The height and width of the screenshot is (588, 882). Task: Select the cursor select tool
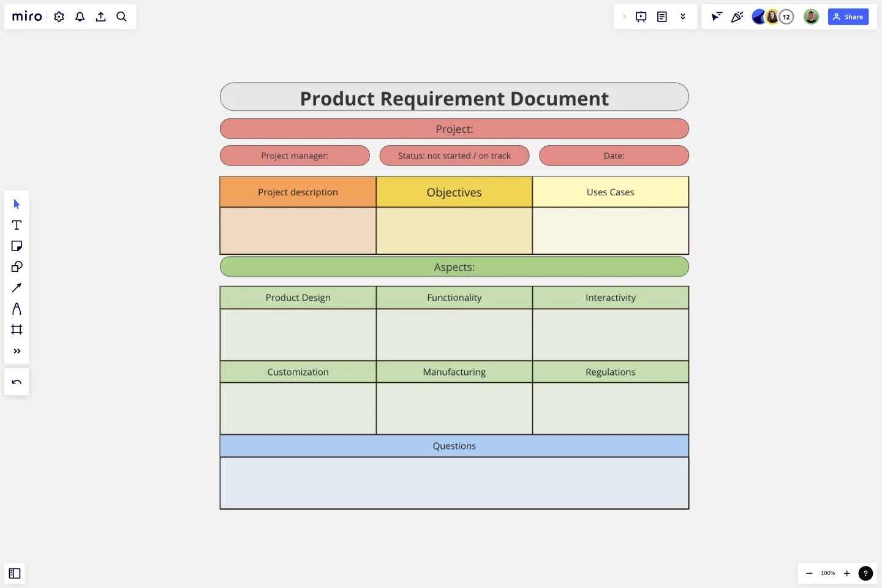click(17, 204)
